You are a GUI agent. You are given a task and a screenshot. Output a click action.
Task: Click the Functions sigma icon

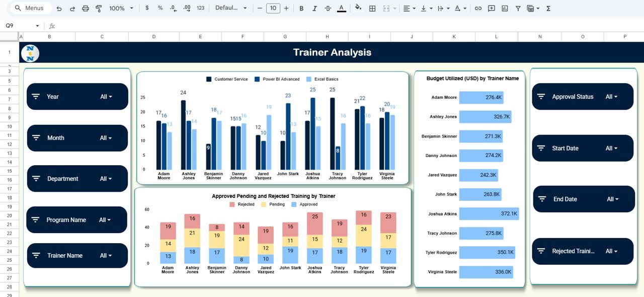click(548, 8)
